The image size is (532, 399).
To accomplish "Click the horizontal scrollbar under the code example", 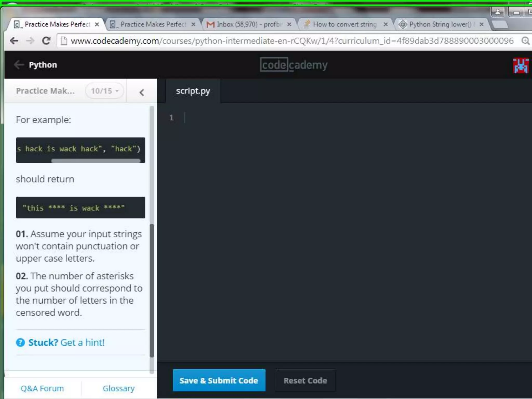I will pos(96,161).
